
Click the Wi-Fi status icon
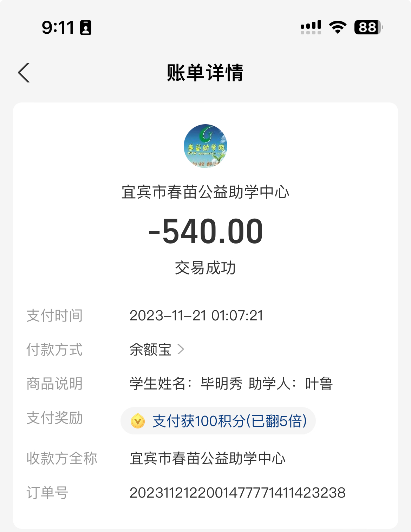[x=338, y=27]
